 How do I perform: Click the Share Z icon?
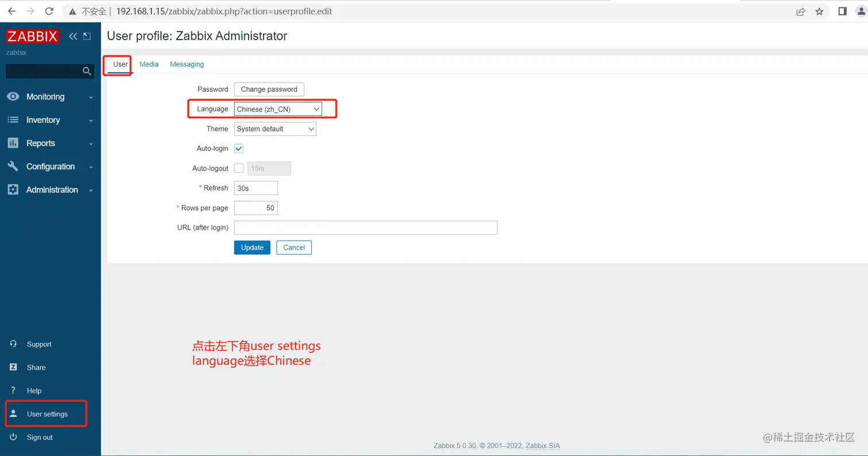(x=13, y=367)
